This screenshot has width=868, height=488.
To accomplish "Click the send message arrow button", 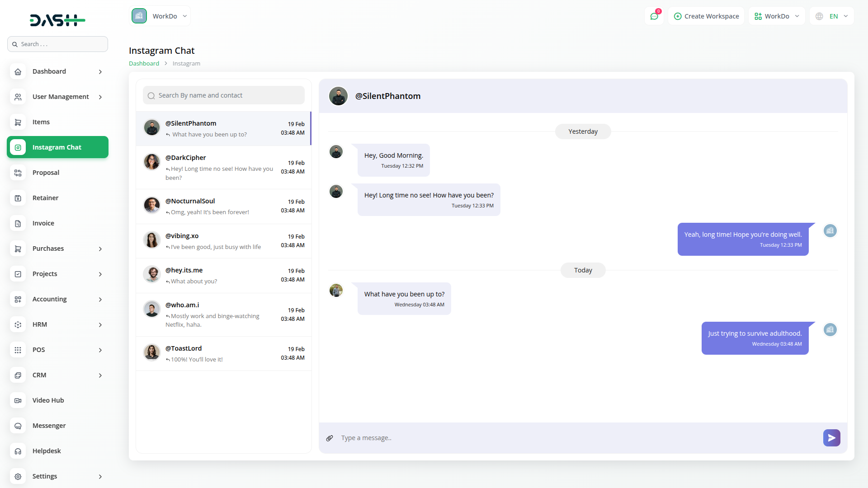I will point(831,438).
